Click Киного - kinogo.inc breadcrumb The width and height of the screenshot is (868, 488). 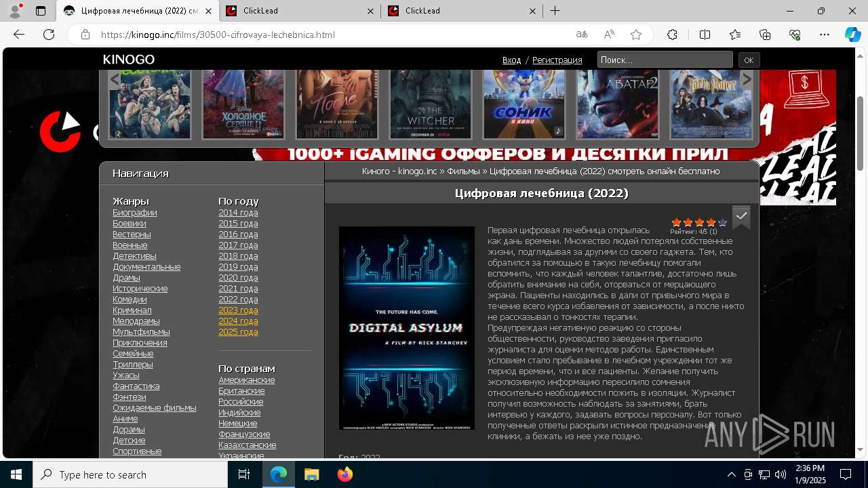[399, 171]
